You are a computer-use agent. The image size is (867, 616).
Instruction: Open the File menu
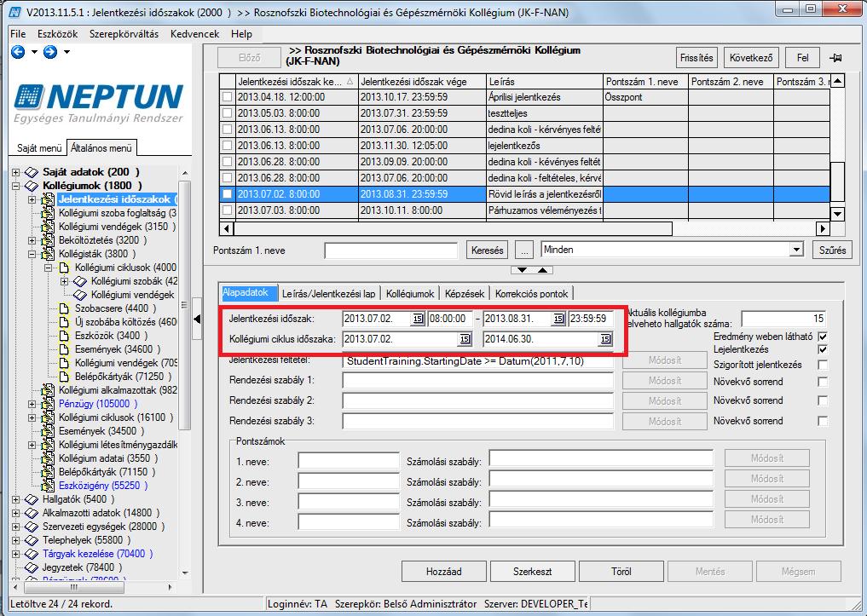click(18, 34)
